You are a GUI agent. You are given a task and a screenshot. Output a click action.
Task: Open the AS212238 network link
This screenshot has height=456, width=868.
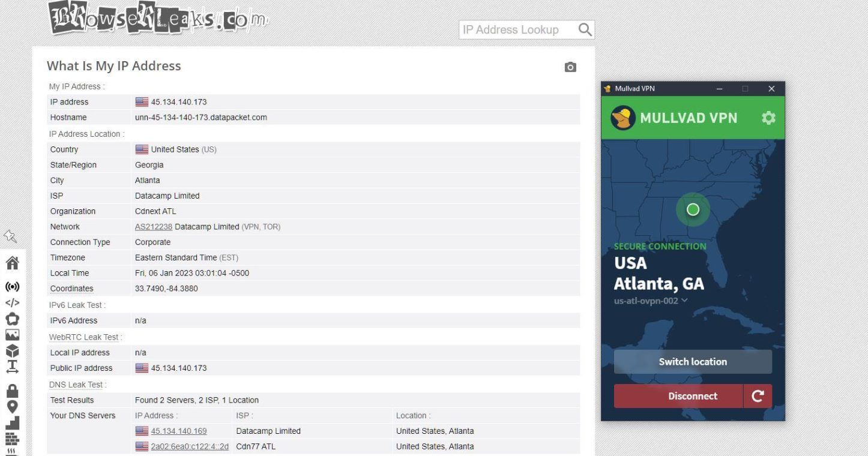154,227
